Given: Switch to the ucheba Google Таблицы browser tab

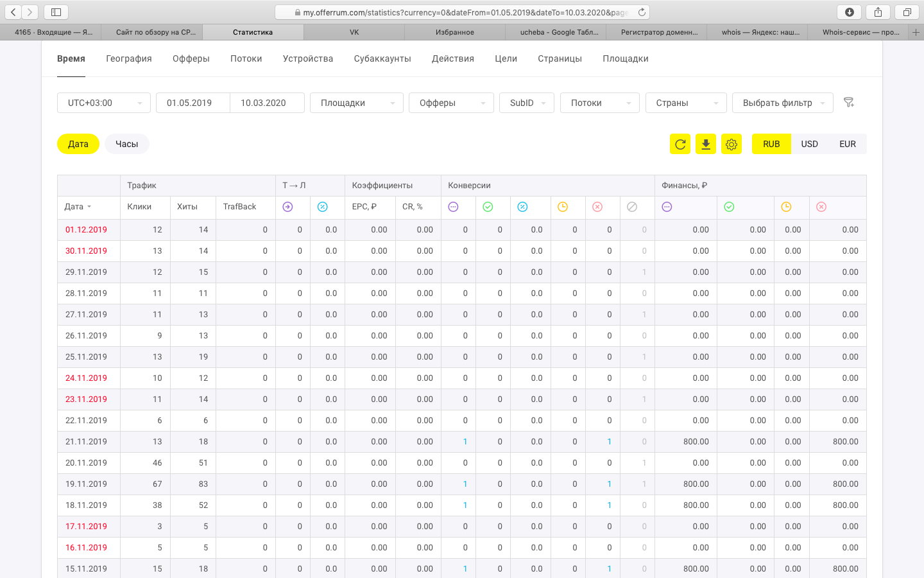Looking at the screenshot, I should click(556, 32).
